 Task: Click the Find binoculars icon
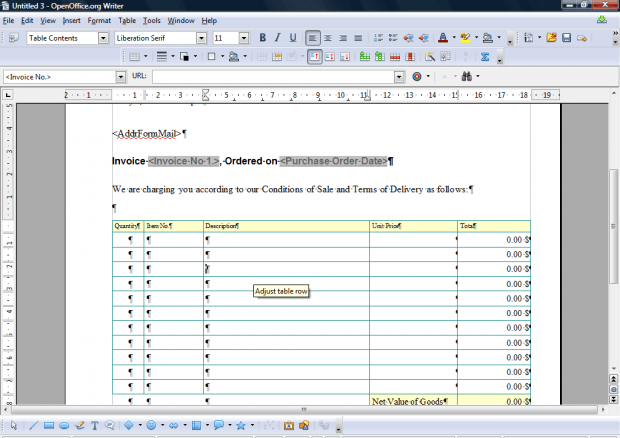[467, 76]
